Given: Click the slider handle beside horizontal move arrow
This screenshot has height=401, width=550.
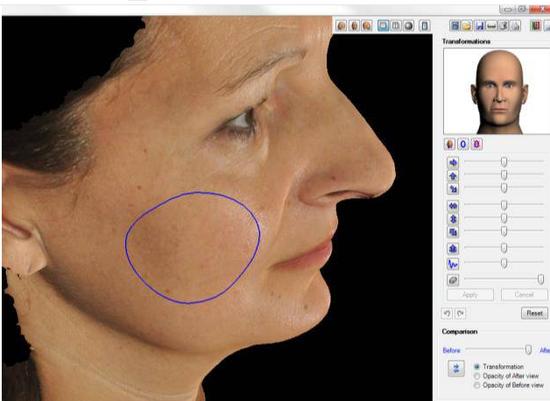Looking at the screenshot, I should point(504,162).
